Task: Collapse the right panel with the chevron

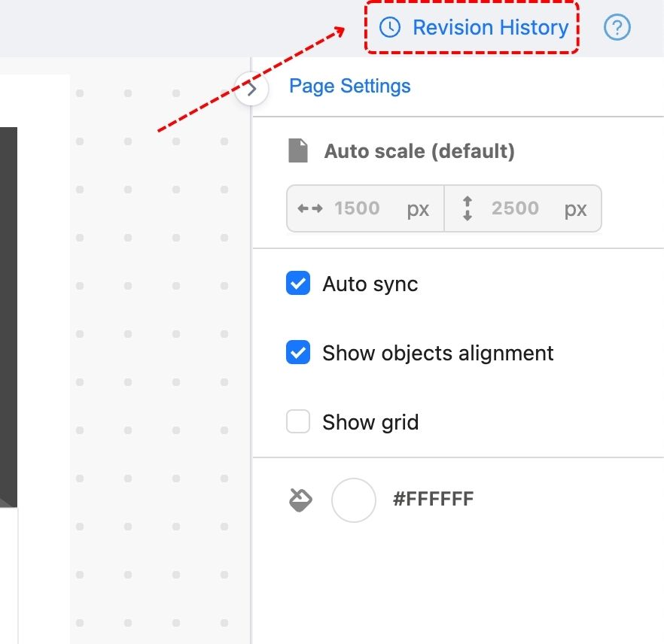Action: click(252, 90)
